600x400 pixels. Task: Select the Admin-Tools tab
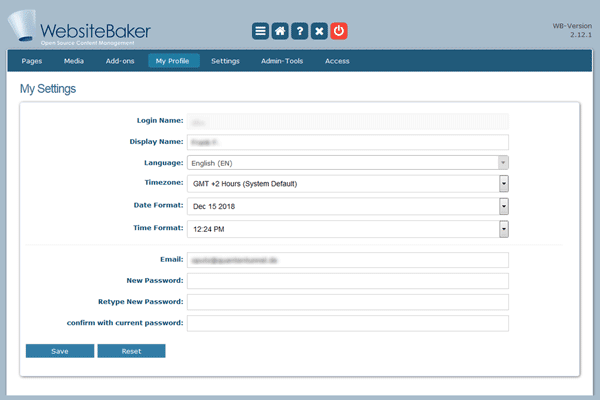click(281, 61)
